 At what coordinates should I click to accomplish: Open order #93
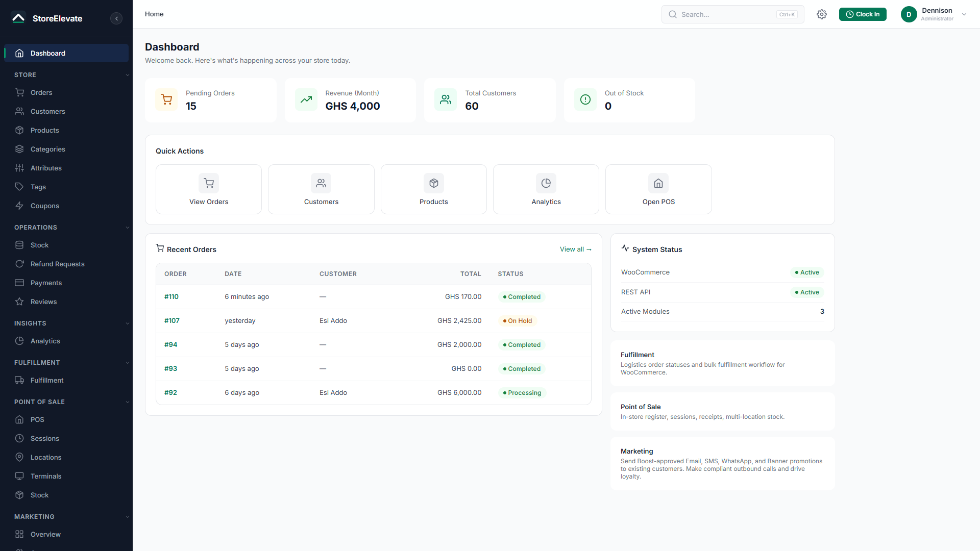(x=171, y=369)
